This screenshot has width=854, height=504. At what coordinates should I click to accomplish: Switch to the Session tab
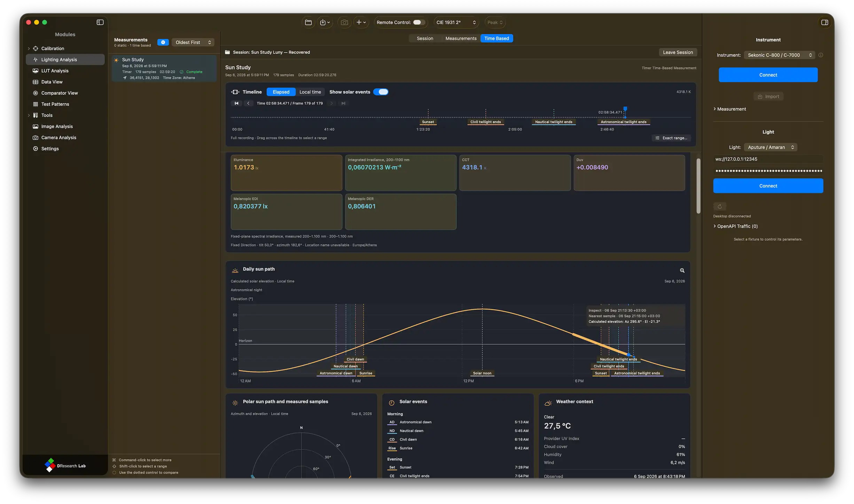pos(425,38)
